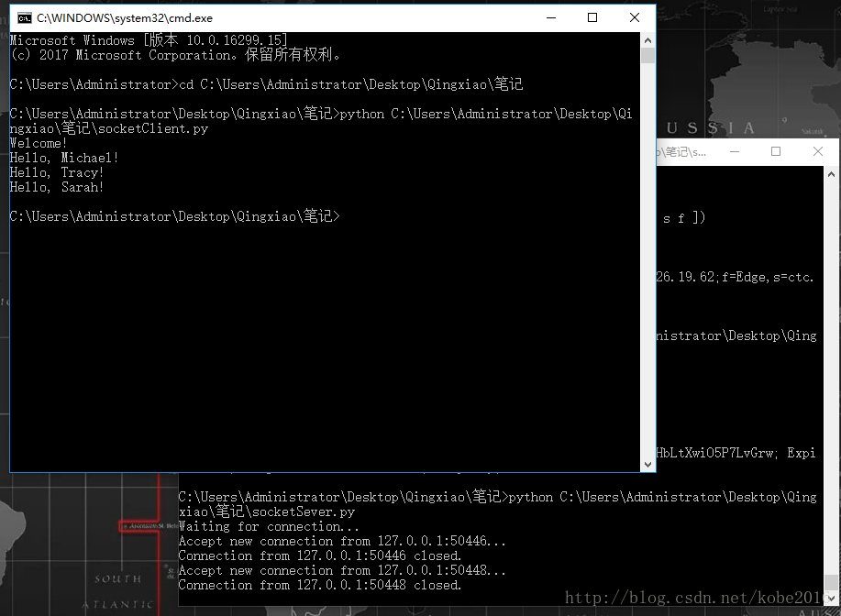This screenshot has width=841, height=616.
Task: Click the scroll up arrow in the background cmd window
Action: point(831,174)
